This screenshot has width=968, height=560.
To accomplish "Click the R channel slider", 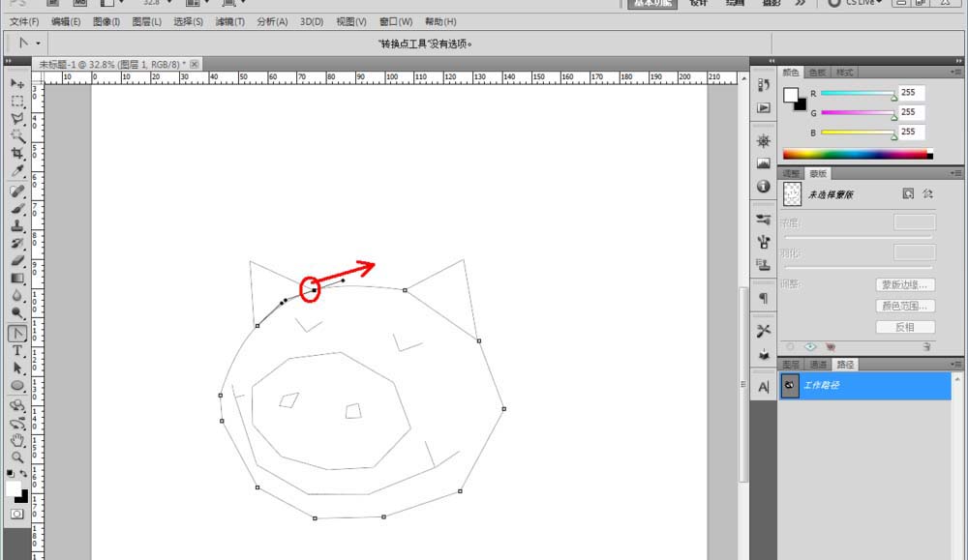I will pos(858,93).
